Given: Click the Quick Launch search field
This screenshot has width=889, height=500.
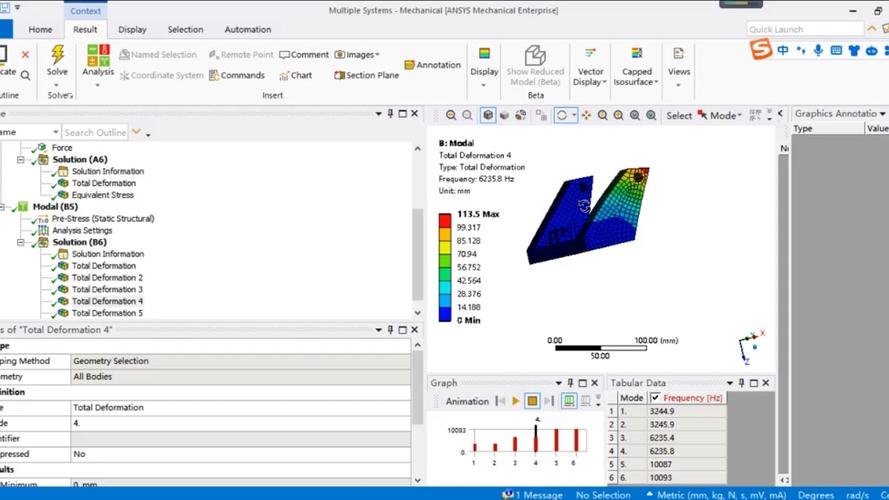Looking at the screenshot, I should (805, 29).
